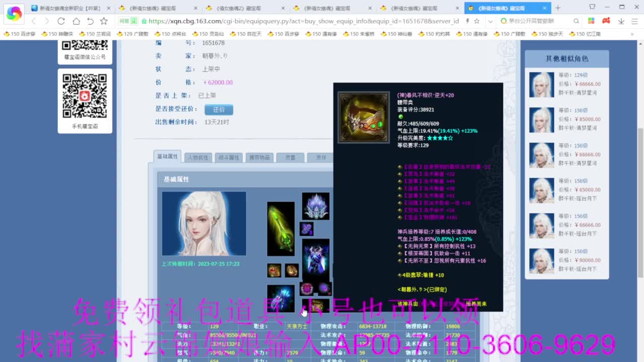Go forward with the browser forward arrow
The width and height of the screenshot is (644, 362).
[47, 21]
